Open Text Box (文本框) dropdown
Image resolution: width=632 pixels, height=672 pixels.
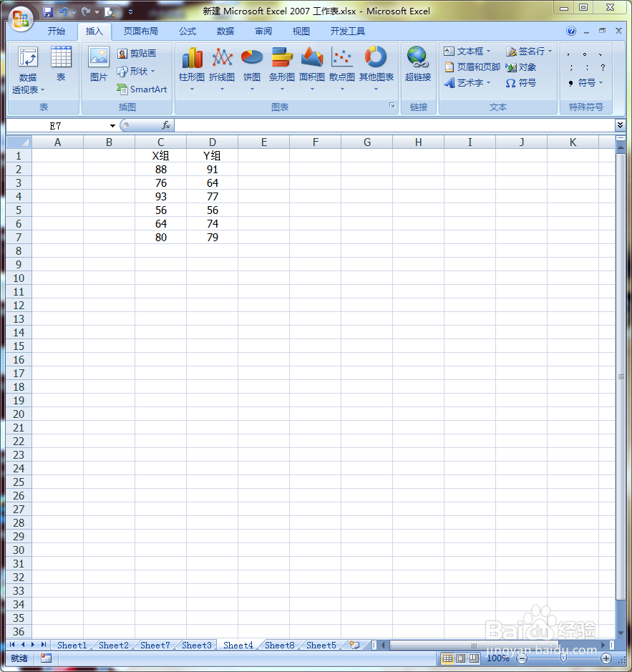467,51
